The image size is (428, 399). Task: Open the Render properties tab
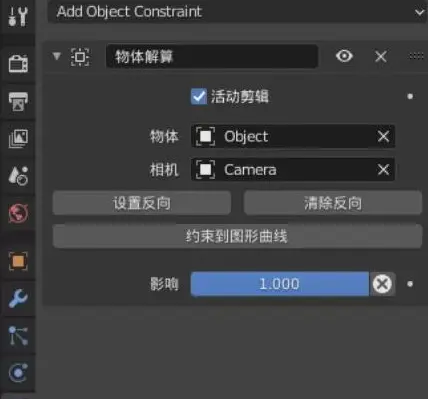click(x=18, y=63)
